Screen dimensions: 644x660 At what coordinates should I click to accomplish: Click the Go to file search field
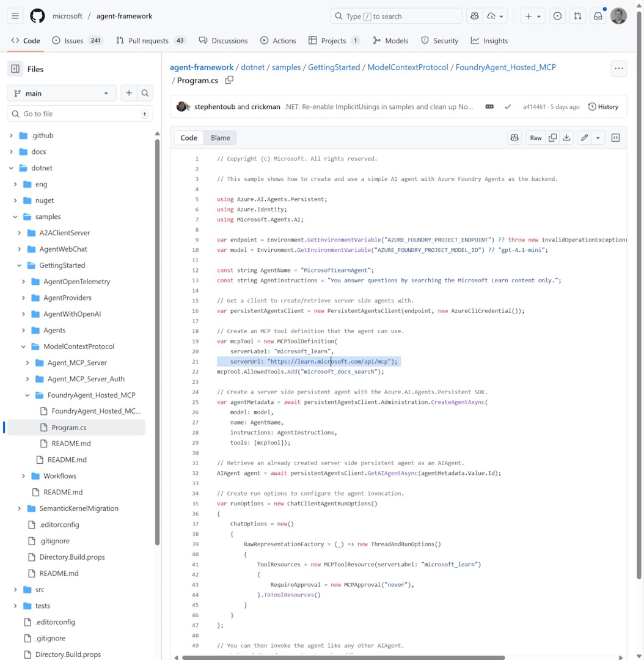pos(79,114)
